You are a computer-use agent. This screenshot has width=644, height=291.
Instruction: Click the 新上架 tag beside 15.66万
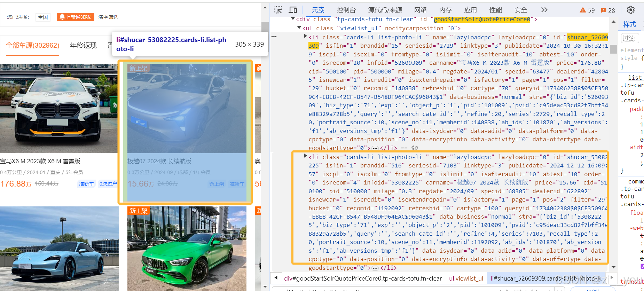[217, 184]
